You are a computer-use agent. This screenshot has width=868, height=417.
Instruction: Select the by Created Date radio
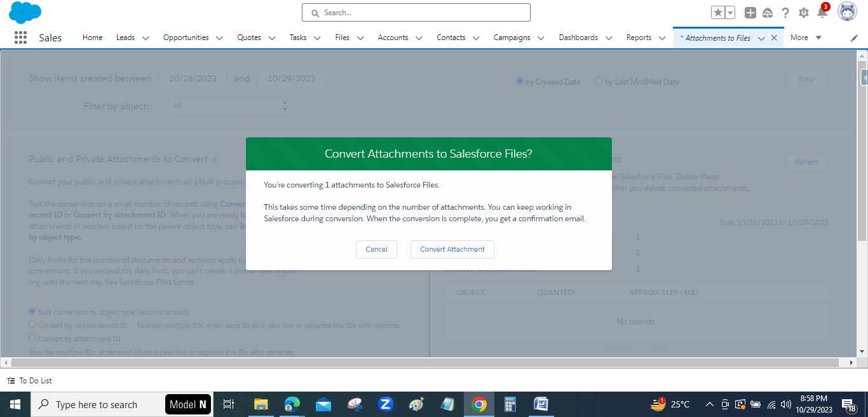519,81
